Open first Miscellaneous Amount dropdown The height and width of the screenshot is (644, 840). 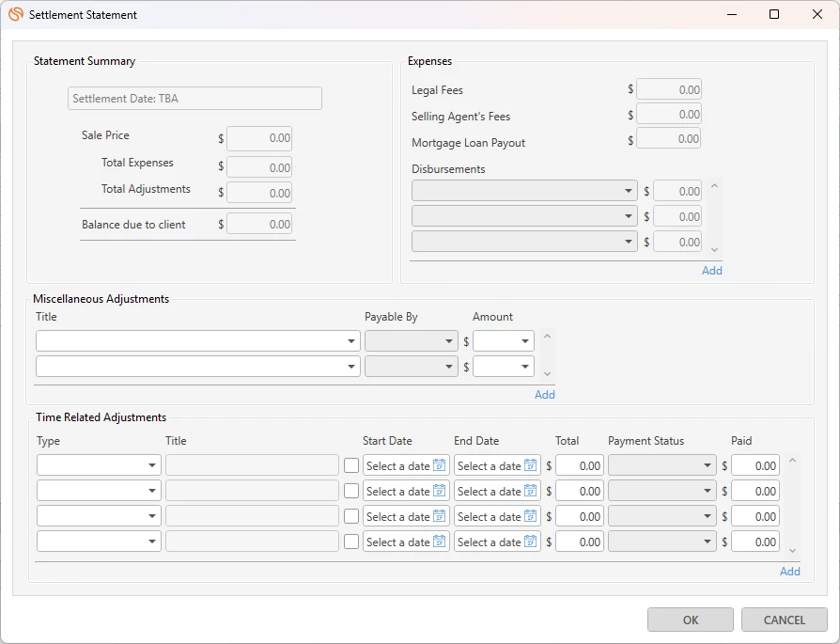pyautogui.click(x=504, y=341)
